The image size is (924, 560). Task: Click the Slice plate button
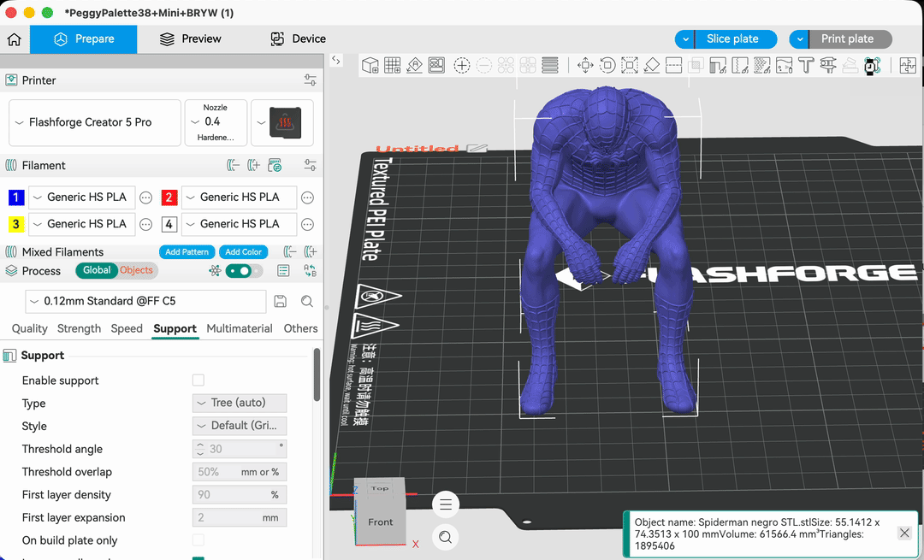pyautogui.click(x=736, y=39)
